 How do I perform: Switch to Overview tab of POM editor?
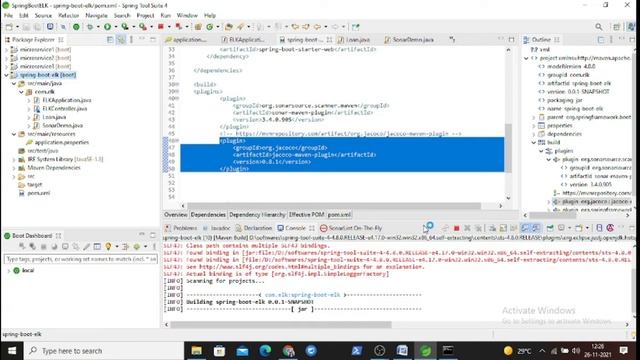pos(176,215)
